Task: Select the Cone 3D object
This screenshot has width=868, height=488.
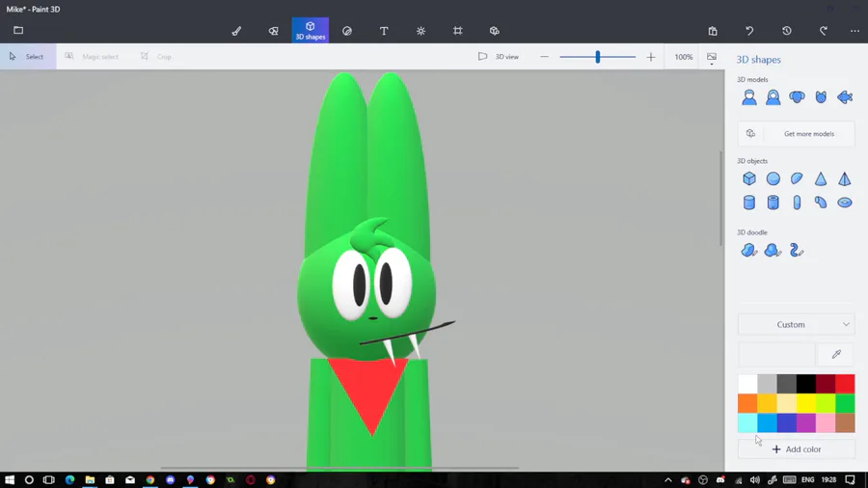Action: tap(821, 178)
